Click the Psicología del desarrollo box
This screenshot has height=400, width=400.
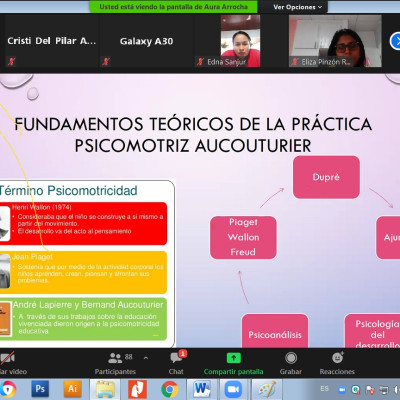coord(372,331)
